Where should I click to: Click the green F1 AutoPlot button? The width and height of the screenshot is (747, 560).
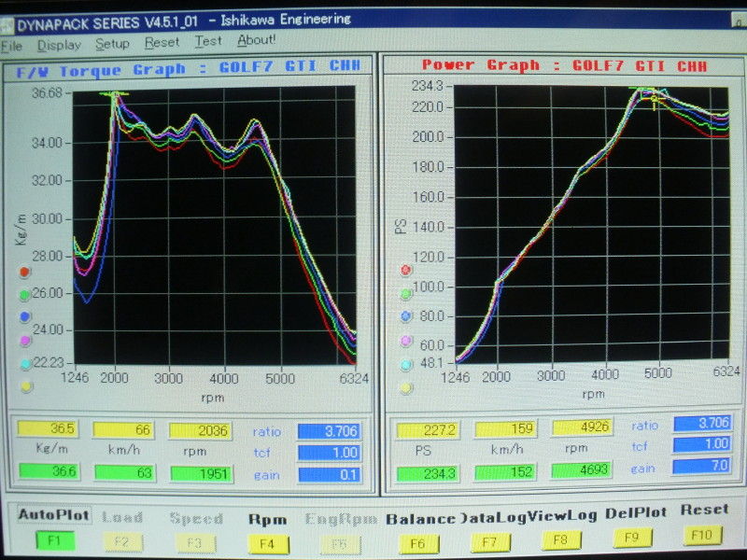coord(55,541)
